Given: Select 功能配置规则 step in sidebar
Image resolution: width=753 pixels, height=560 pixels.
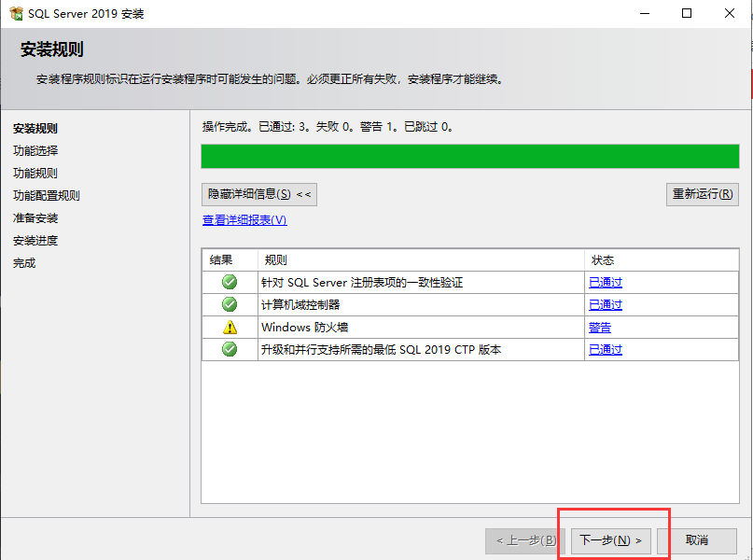Looking at the screenshot, I should 46,195.
